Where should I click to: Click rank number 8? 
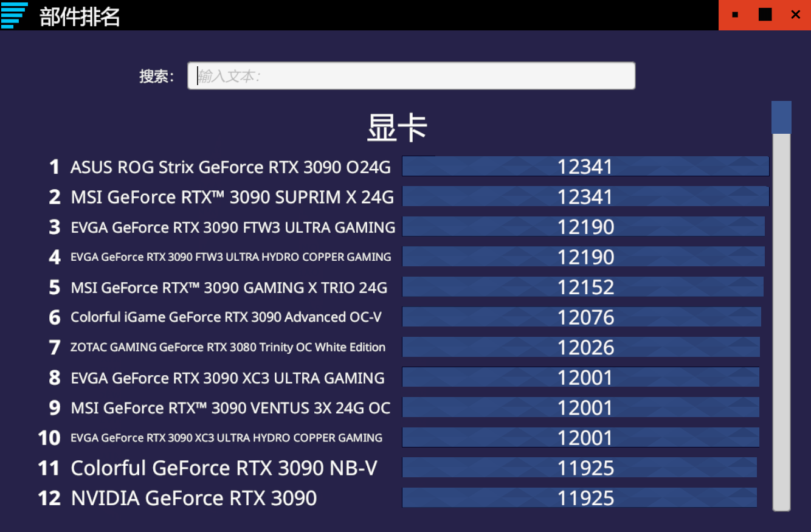tap(55, 378)
